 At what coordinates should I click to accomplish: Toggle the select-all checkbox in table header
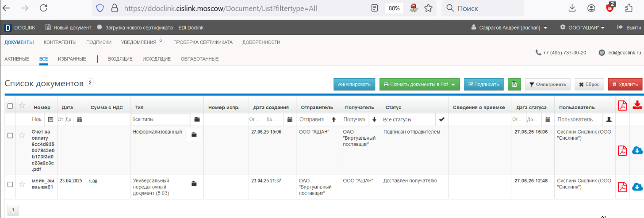coord(10,106)
